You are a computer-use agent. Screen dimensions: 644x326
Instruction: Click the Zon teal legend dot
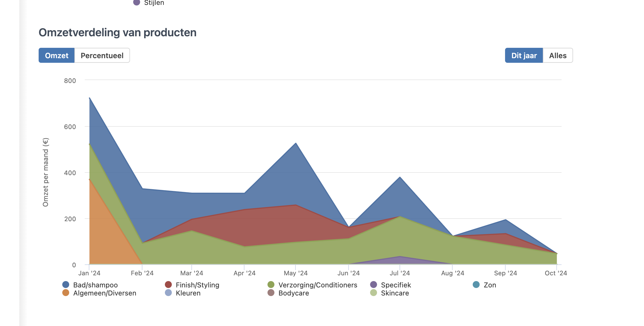476,285
